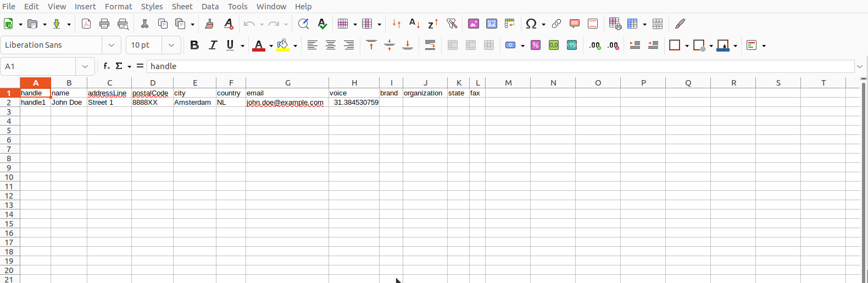The width and height of the screenshot is (868, 283).
Task: Click the Print icon
Action: [104, 24]
